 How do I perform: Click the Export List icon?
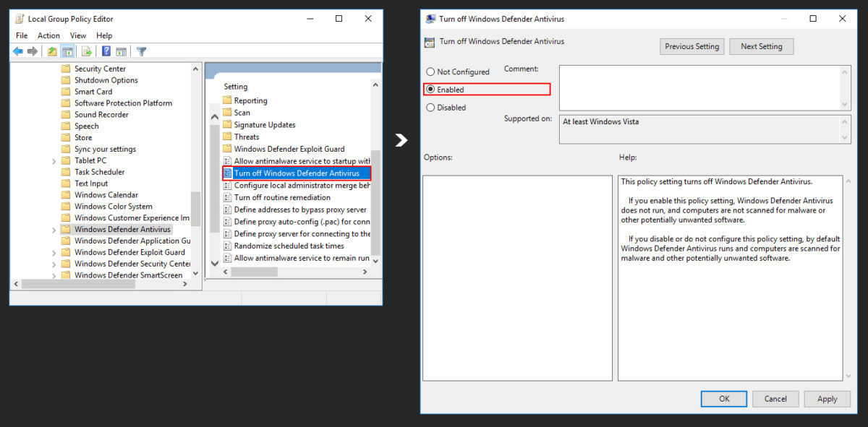tap(85, 51)
